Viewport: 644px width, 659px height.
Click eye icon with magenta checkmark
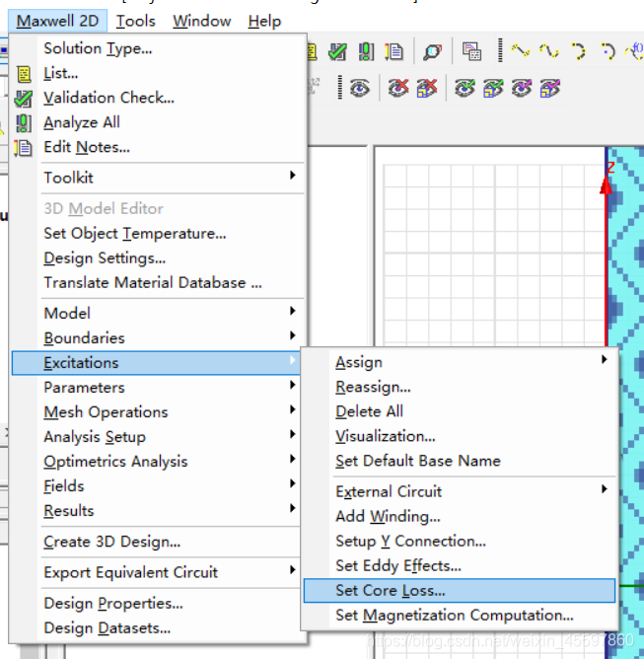pyautogui.click(x=522, y=88)
